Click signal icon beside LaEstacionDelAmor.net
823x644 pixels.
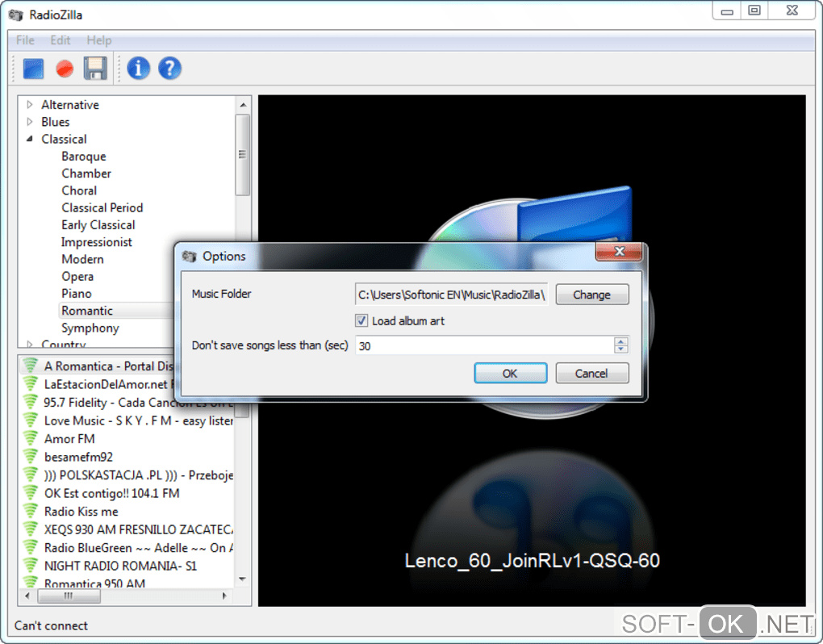point(31,383)
